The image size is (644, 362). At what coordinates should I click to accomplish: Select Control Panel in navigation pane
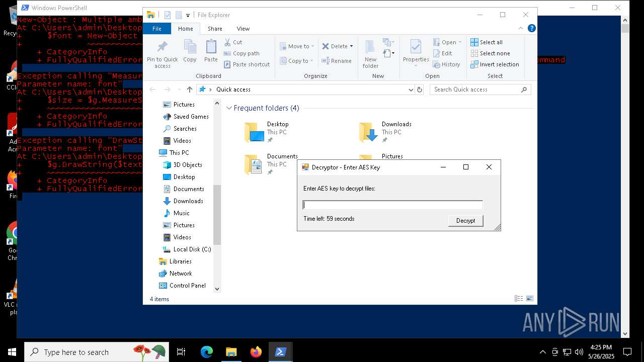183,286
